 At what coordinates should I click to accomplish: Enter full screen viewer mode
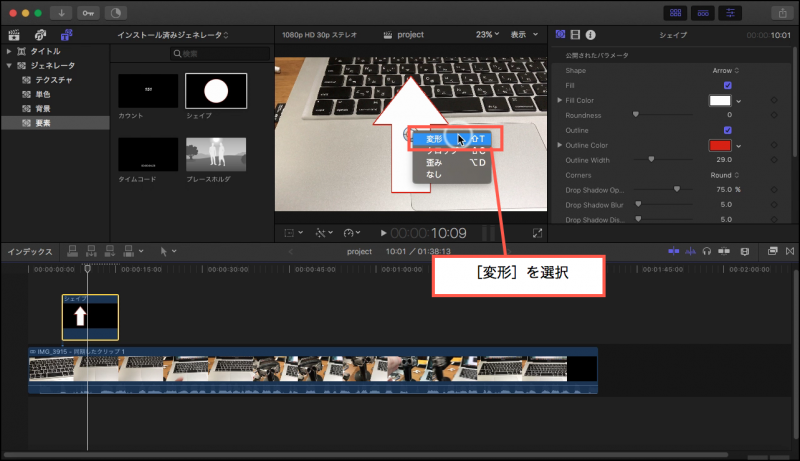click(x=537, y=233)
